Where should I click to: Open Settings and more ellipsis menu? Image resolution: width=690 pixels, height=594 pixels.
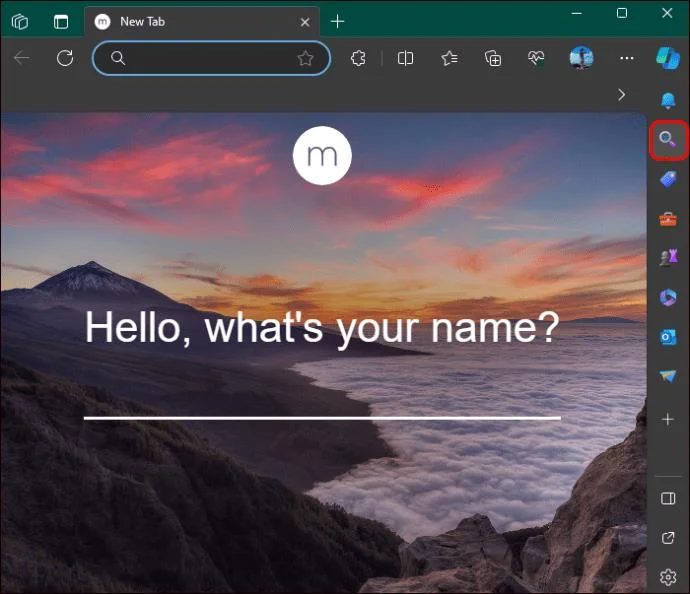tap(627, 59)
